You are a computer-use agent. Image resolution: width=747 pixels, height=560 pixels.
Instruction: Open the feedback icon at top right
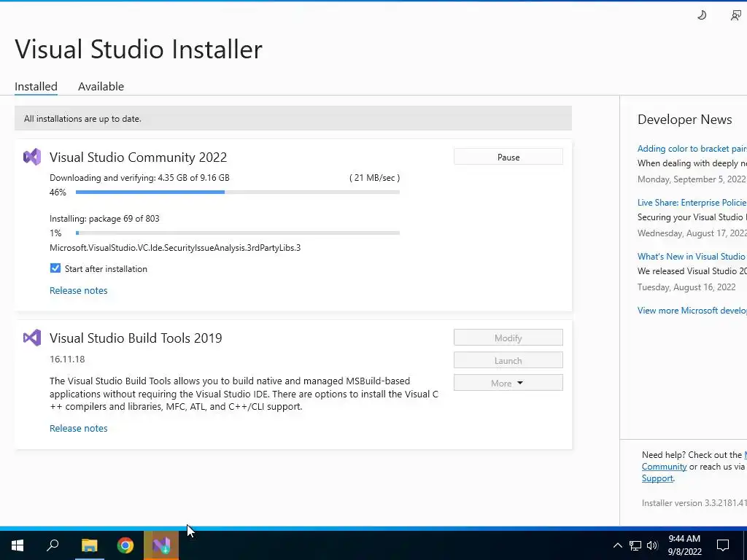coord(736,15)
